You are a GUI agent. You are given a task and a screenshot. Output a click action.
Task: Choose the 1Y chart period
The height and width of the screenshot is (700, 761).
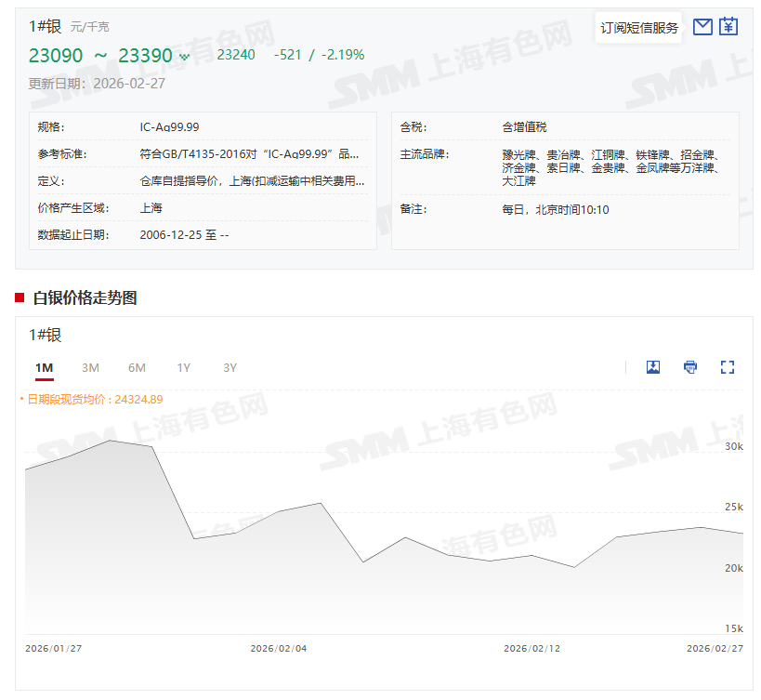(183, 368)
